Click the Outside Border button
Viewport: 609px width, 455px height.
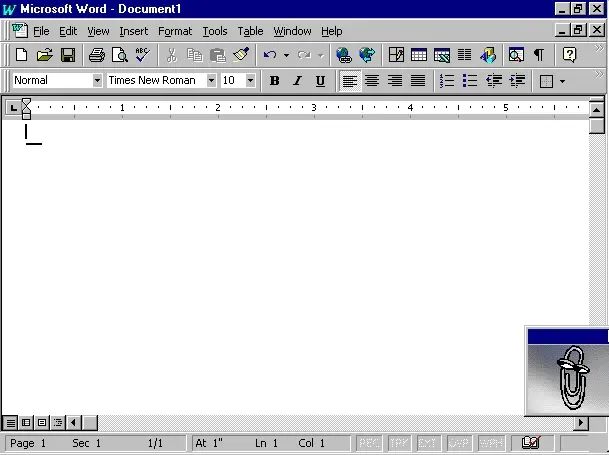pos(546,81)
